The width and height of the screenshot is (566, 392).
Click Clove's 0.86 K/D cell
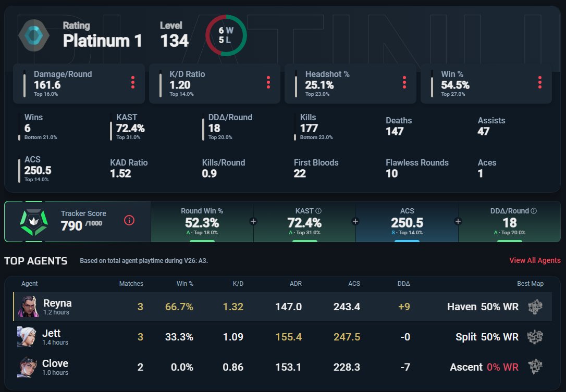pyautogui.click(x=233, y=367)
